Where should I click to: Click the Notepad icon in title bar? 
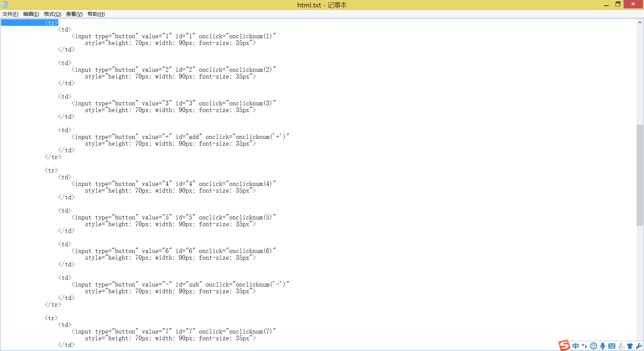(5, 5)
